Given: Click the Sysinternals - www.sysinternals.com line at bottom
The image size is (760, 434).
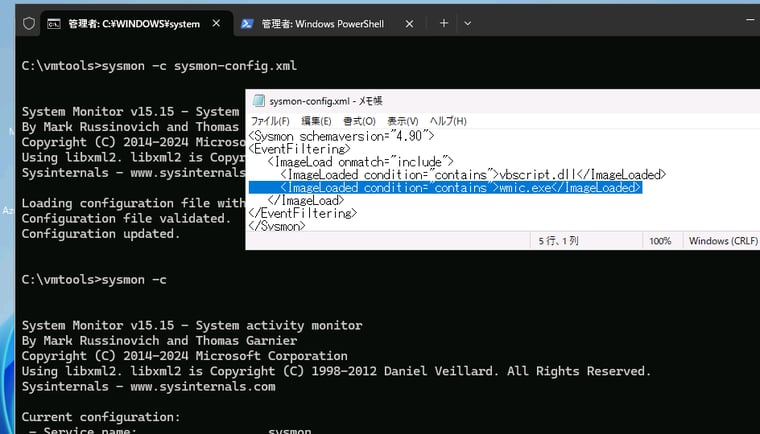Looking at the screenshot, I should pos(148,386).
